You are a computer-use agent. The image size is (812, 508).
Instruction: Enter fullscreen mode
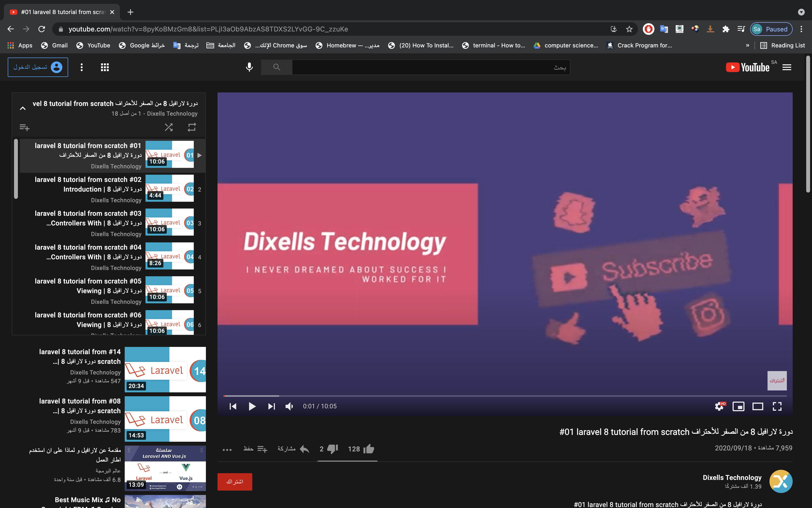tap(777, 406)
